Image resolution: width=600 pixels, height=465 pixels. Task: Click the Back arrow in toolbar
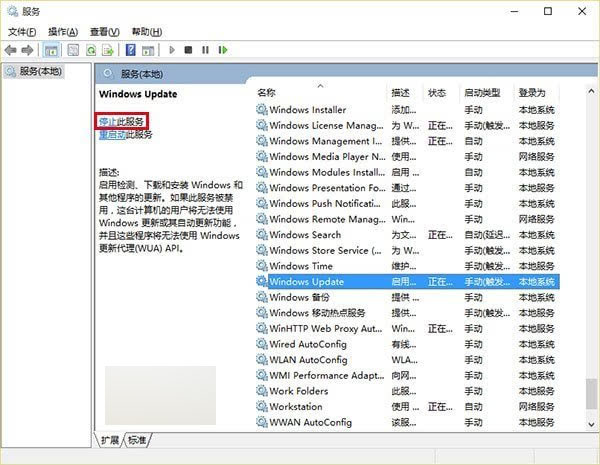point(11,49)
